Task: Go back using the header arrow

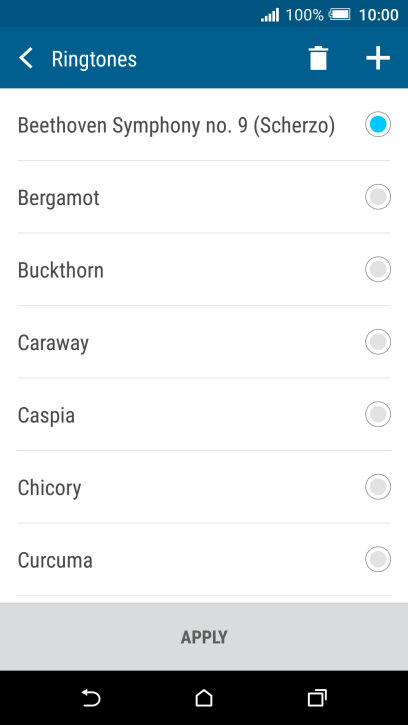Action: point(26,59)
